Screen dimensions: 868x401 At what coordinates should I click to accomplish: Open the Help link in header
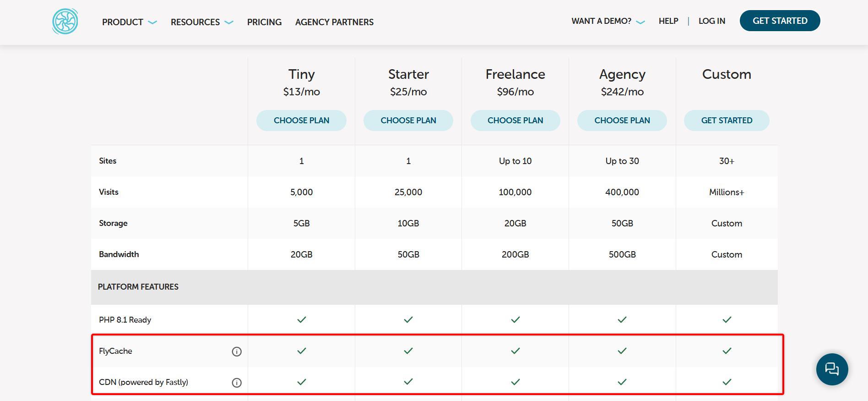coord(668,21)
